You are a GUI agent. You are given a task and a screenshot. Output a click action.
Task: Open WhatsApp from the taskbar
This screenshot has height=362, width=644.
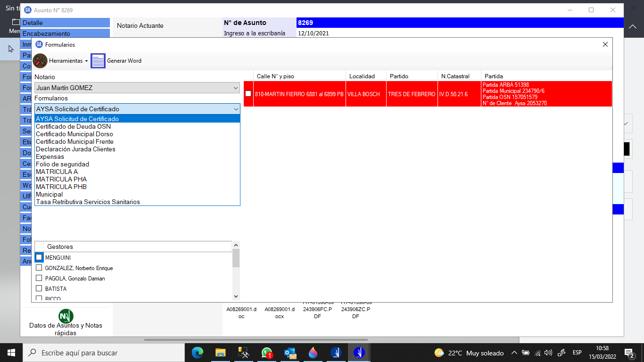point(267,353)
